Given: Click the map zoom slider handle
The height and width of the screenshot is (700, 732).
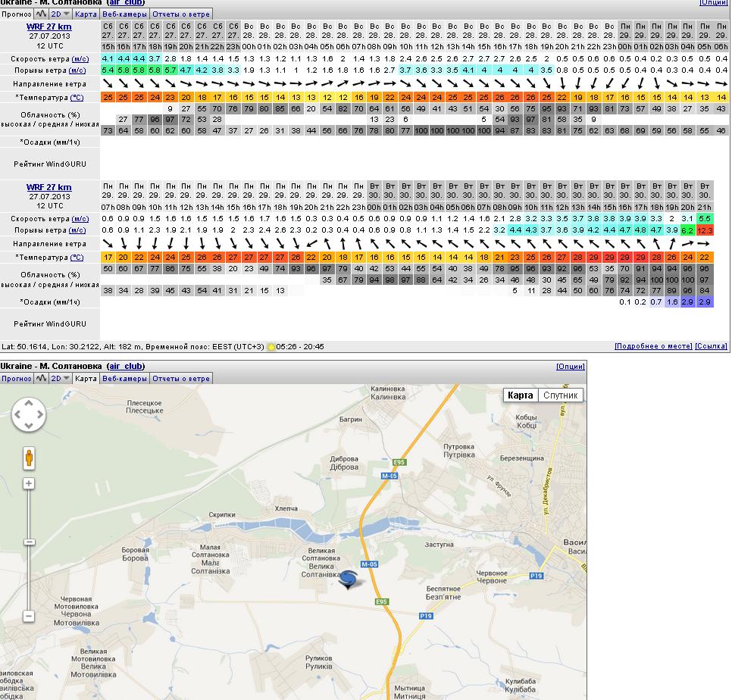Looking at the screenshot, I should point(29,542).
